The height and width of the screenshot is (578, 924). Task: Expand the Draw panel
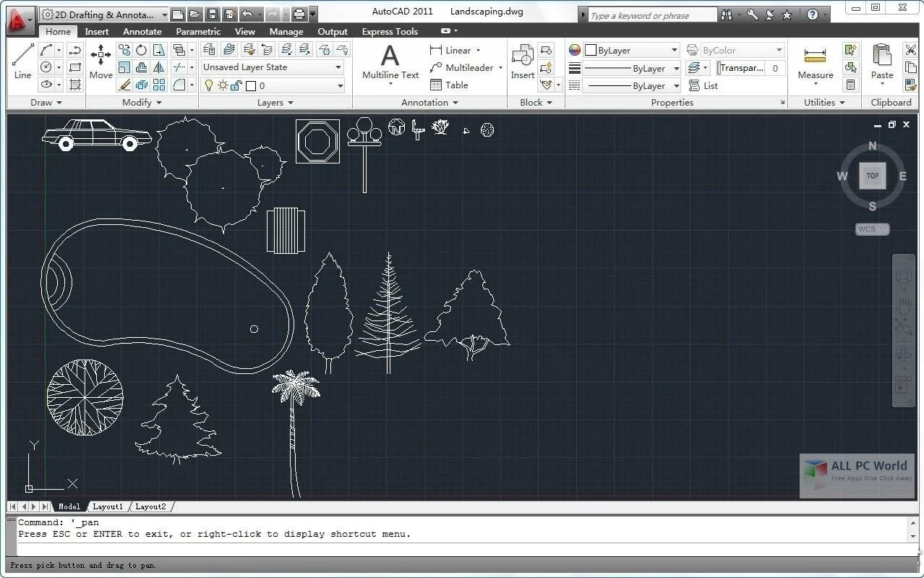[x=46, y=103]
